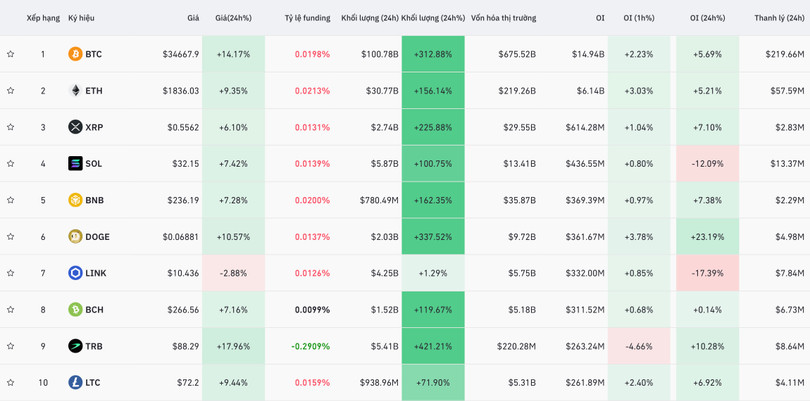Click DOGE's green +337.52% volume cell
The width and height of the screenshot is (810, 401).
[433, 237]
